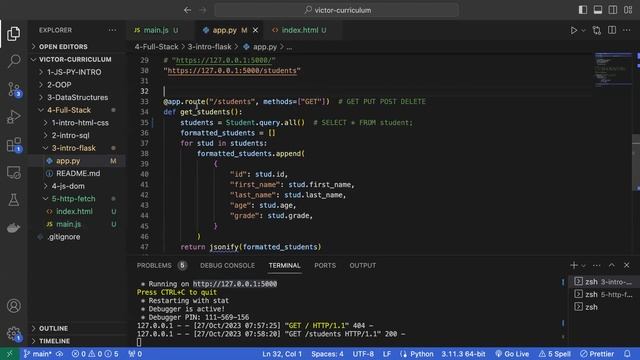Screen dimensions: 640x360
Task: Go back with the navigation arrow
Action: (x=187, y=10)
